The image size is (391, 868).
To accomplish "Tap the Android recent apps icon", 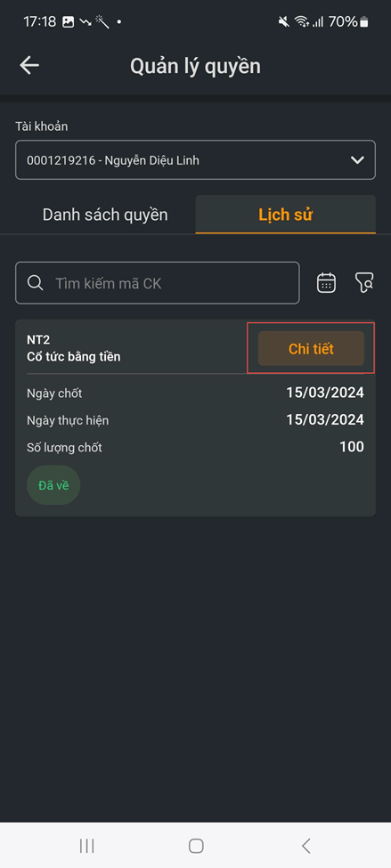I will tap(86, 846).
